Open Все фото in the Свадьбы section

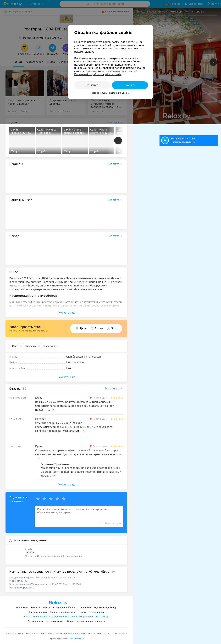pos(115,164)
